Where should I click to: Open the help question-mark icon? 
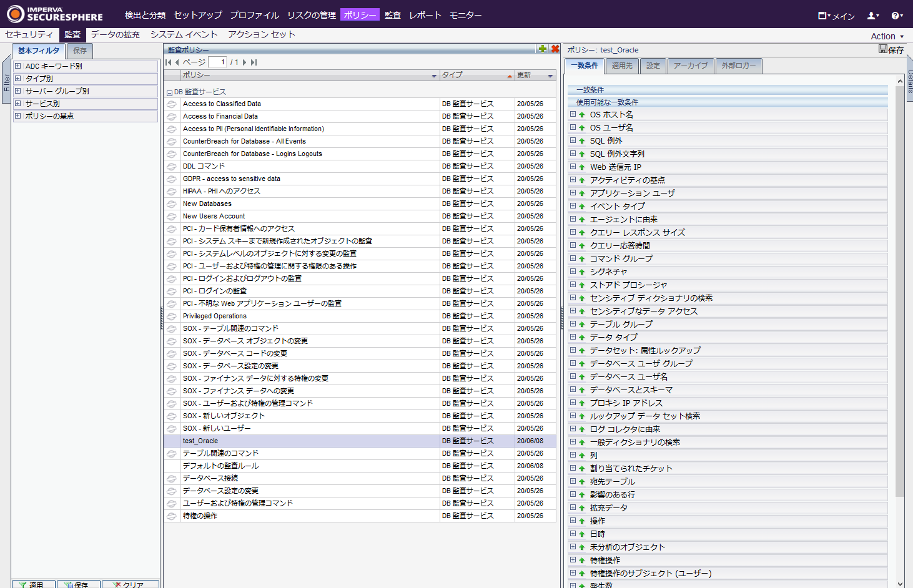(x=897, y=16)
